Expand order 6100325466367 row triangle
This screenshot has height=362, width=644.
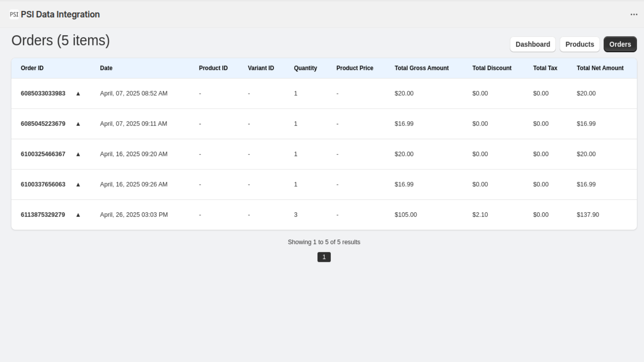point(78,154)
